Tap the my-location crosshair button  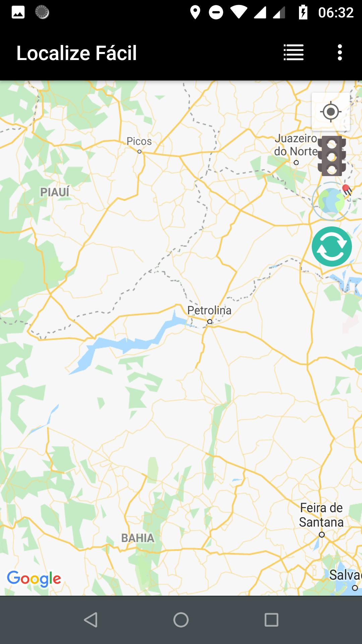[331, 112]
